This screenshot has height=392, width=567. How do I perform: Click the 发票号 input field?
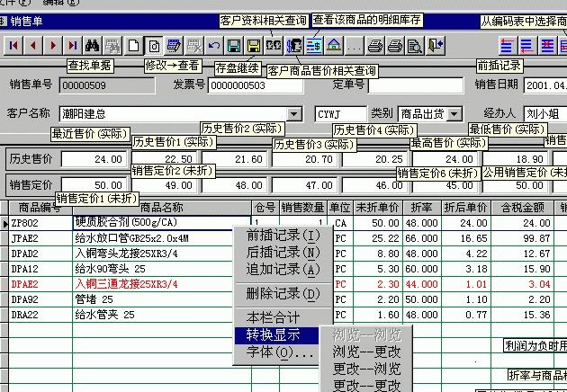(256, 85)
